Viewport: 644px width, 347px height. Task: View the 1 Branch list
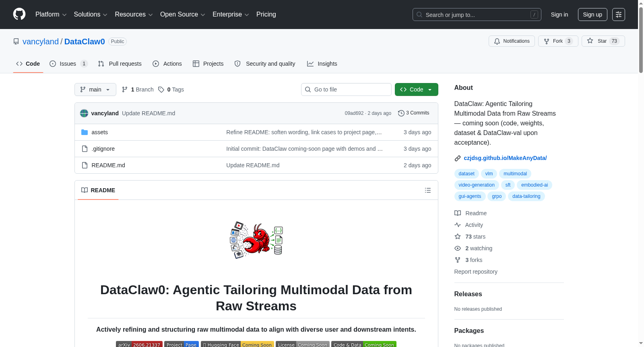coord(138,89)
